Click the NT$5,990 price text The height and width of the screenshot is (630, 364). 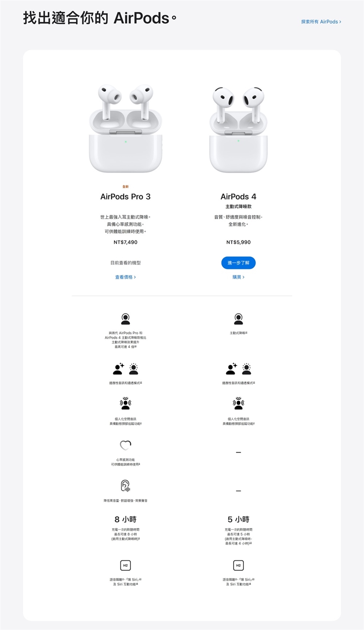click(238, 242)
